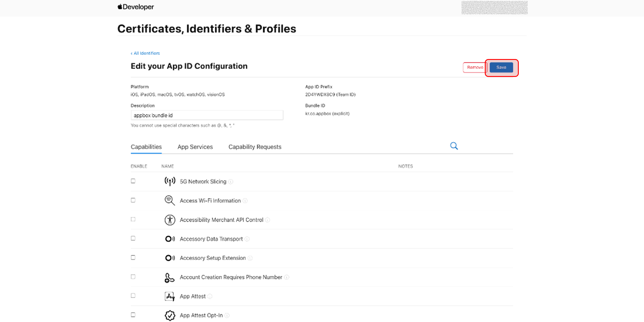This screenshot has height=322, width=644.
Task: Click the Apple Developer logo
Action: (136, 7)
